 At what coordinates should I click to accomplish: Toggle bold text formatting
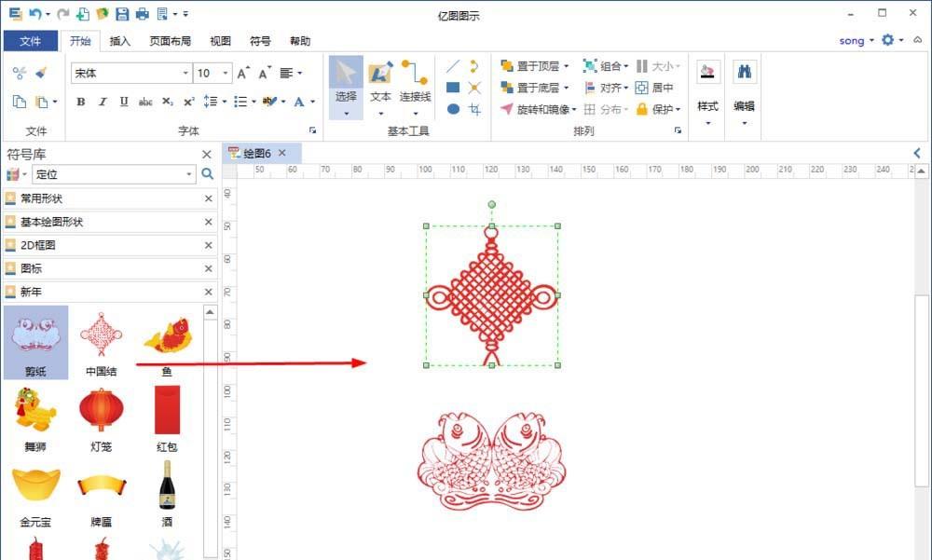(x=80, y=102)
